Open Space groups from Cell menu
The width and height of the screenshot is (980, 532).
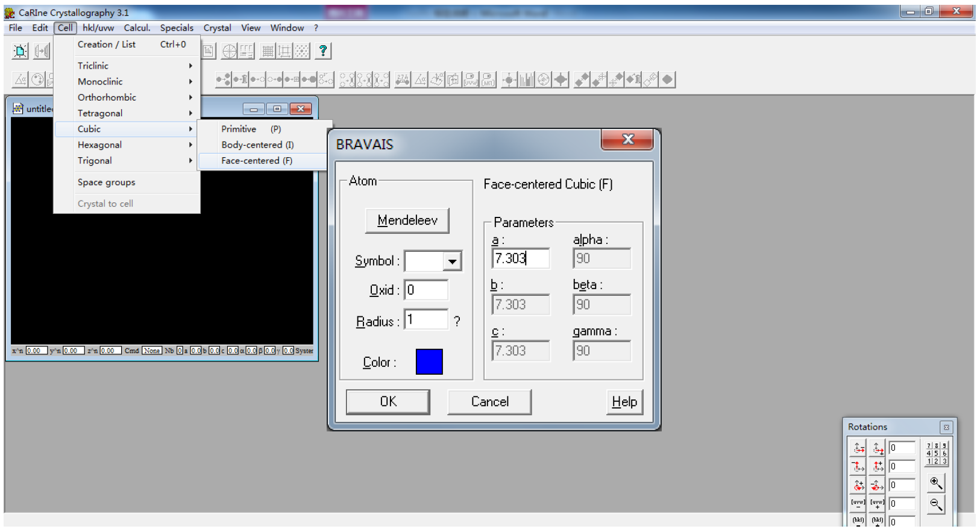[127, 183]
